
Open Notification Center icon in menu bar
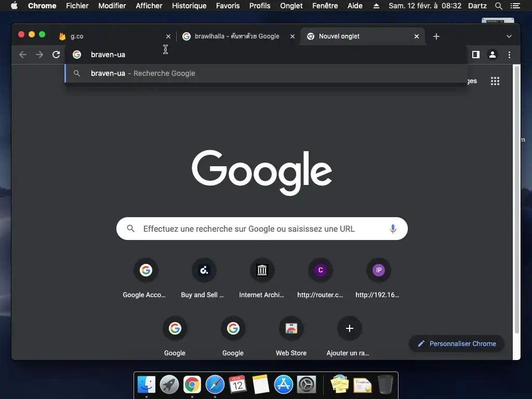[515, 6]
